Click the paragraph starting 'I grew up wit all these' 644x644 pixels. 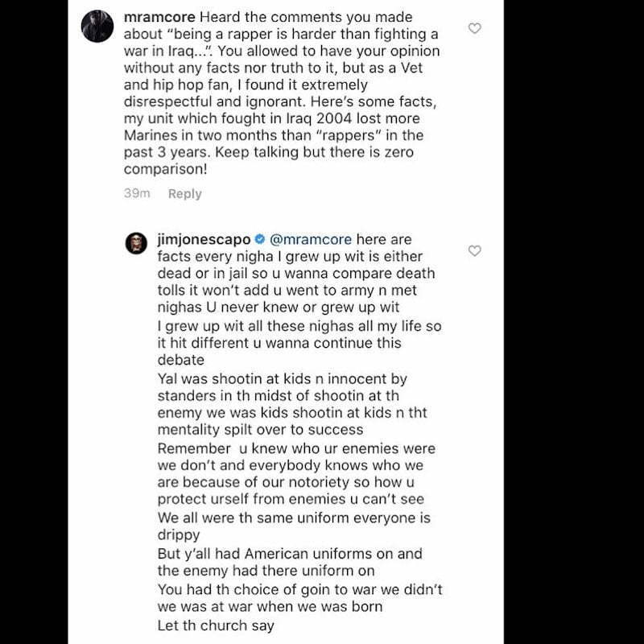point(299,343)
